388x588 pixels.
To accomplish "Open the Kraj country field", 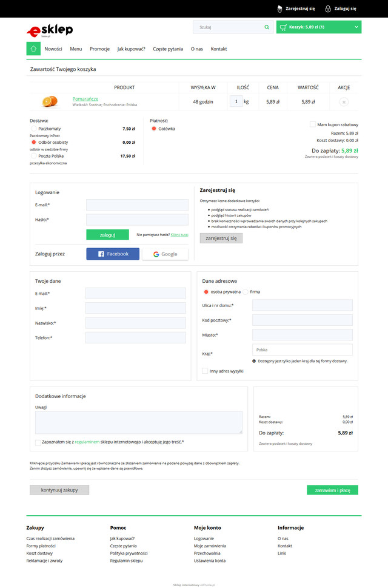I will pyautogui.click(x=302, y=350).
